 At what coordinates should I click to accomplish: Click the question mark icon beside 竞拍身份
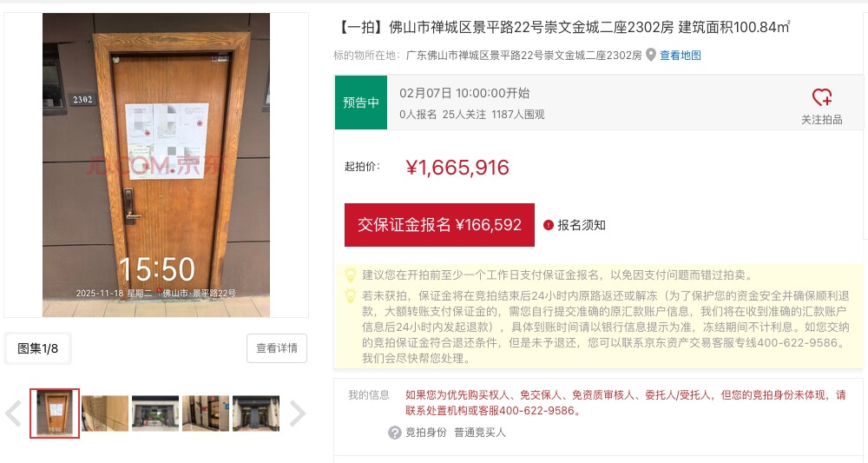395,433
